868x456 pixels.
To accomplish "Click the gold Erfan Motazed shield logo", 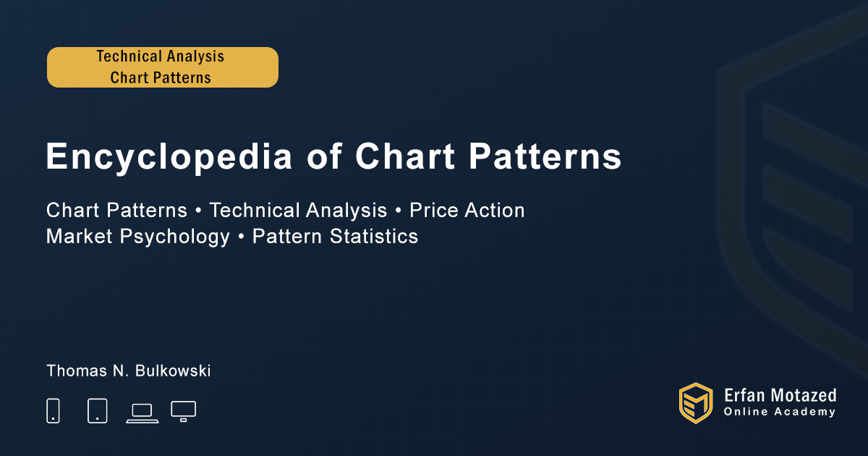I will click(695, 402).
